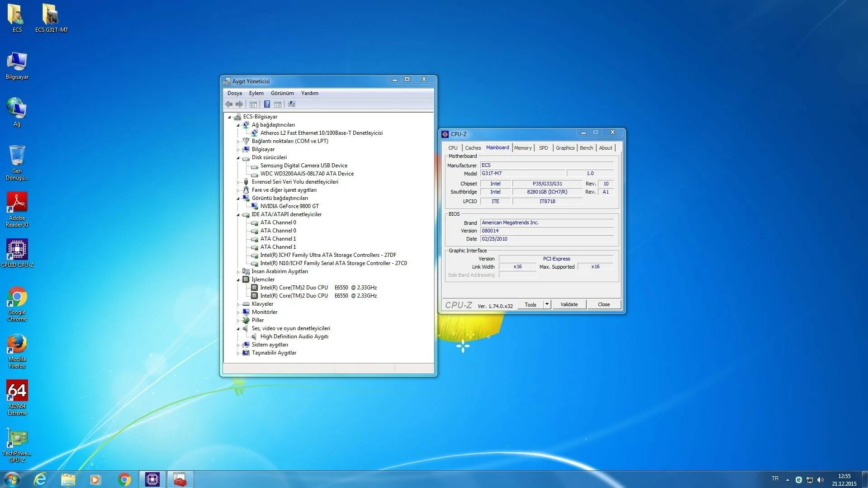The height and width of the screenshot is (488, 868).
Task: Launch Internet Explorer from the taskbar
Action: coord(40,479)
